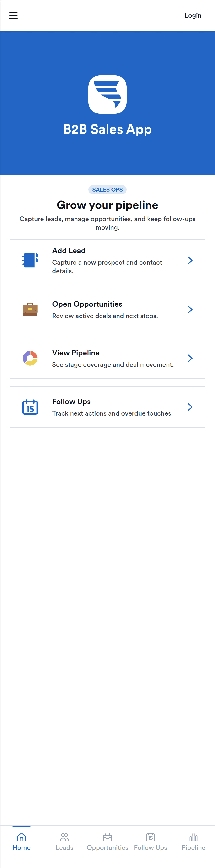The height and width of the screenshot is (868, 215).
Task: Expand the Add Lead chevron arrow
Action: pyautogui.click(x=190, y=260)
